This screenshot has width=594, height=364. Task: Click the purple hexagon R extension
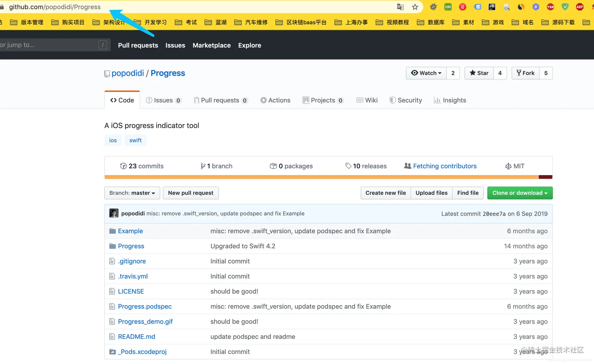(535, 7)
